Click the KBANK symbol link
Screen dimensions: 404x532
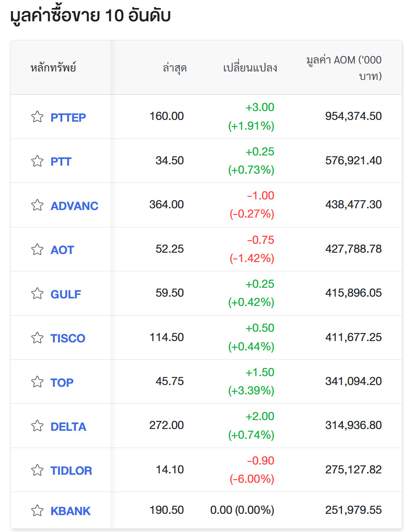tap(70, 511)
